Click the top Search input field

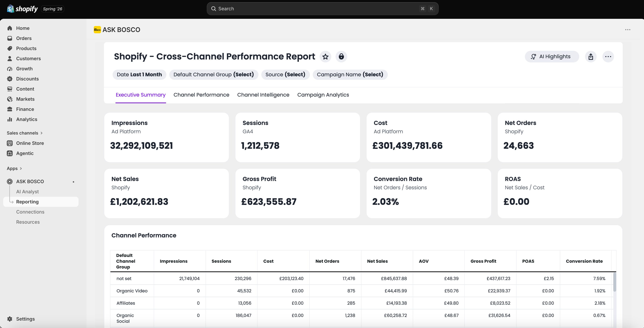pyautogui.click(x=323, y=9)
